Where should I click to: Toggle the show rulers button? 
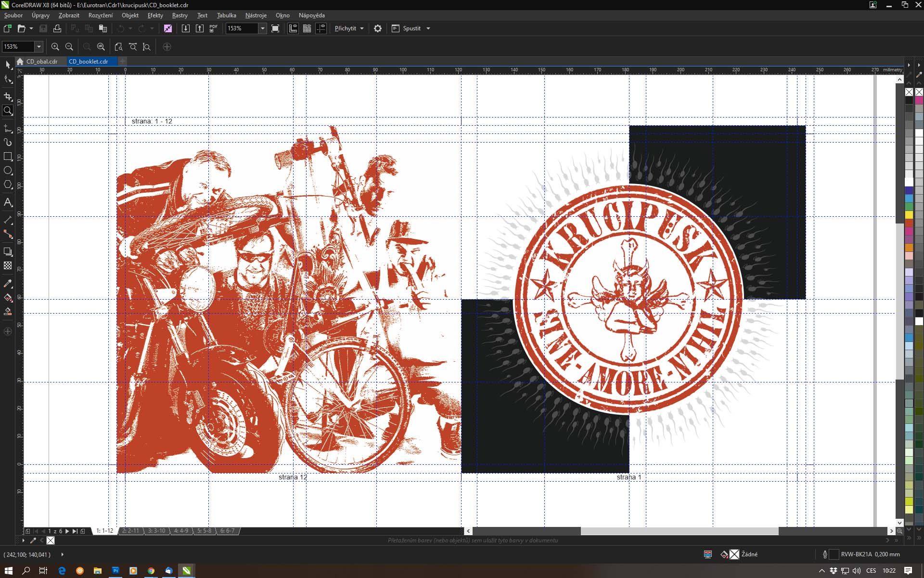coord(293,28)
